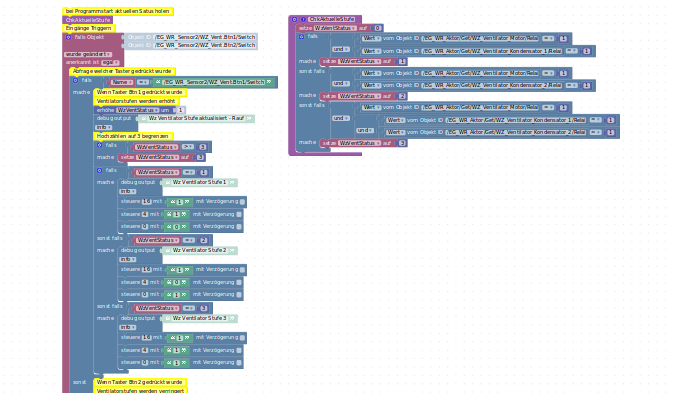Click gear icon of 'falls Name' condition block
This screenshot has width=673, height=393.
(x=75, y=80)
